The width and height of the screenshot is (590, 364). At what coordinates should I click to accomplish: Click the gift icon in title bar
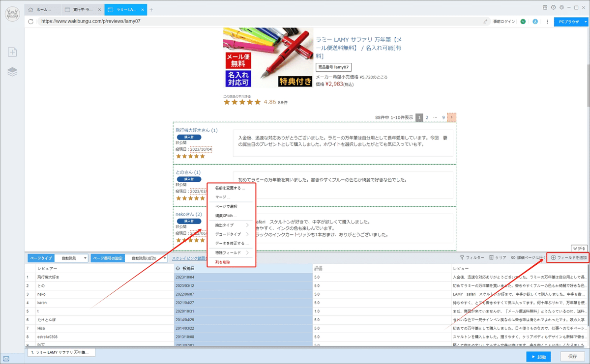coord(545,7)
